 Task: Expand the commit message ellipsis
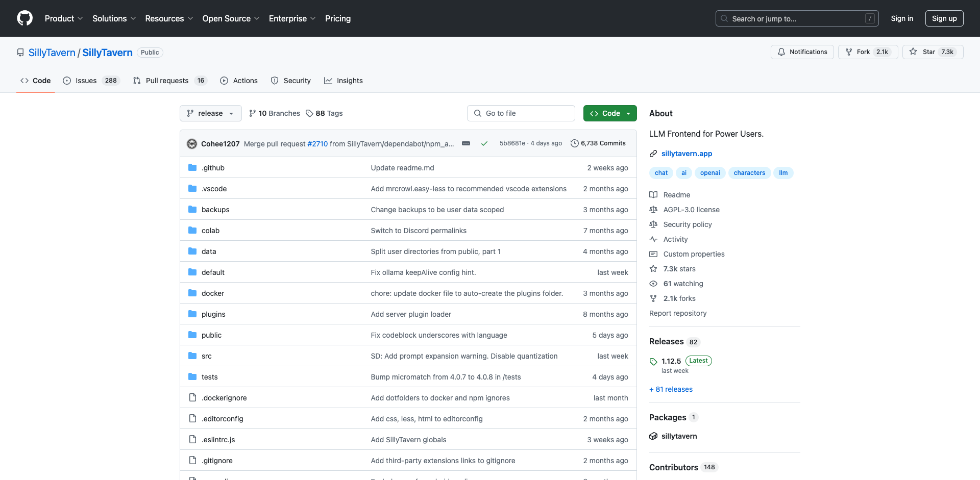[466, 144]
